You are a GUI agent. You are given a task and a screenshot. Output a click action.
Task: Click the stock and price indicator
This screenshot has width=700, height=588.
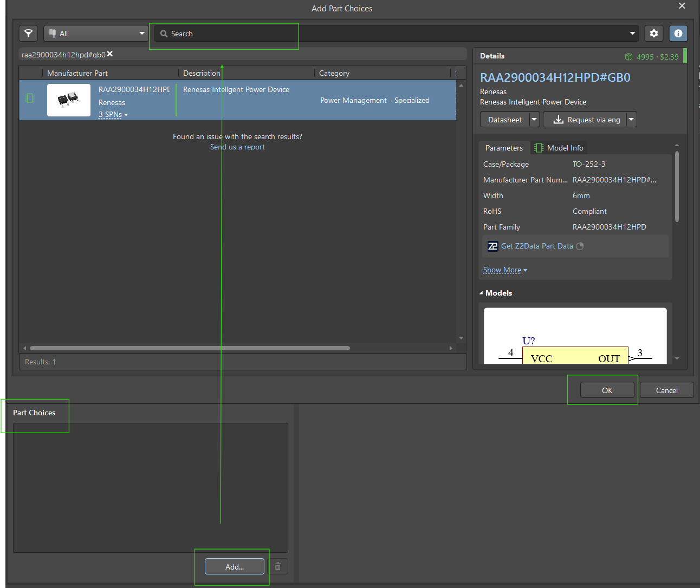[x=652, y=57]
